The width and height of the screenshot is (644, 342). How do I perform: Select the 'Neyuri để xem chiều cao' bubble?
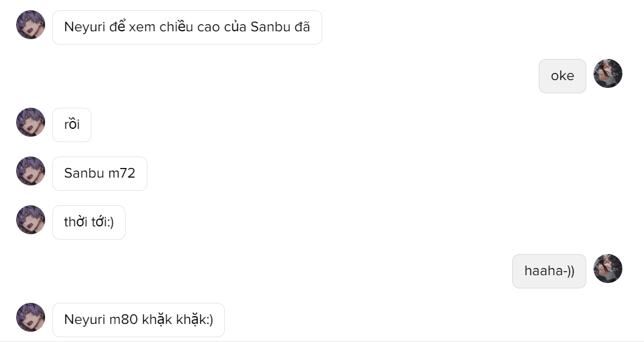point(187,28)
